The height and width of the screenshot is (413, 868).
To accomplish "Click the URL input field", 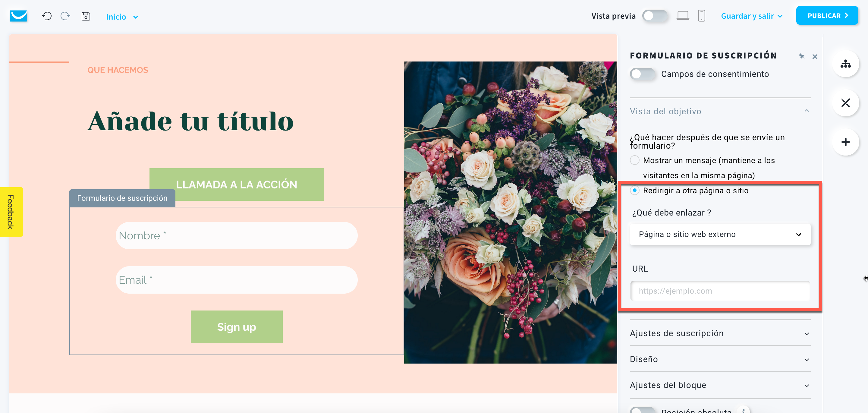I will click(x=720, y=291).
